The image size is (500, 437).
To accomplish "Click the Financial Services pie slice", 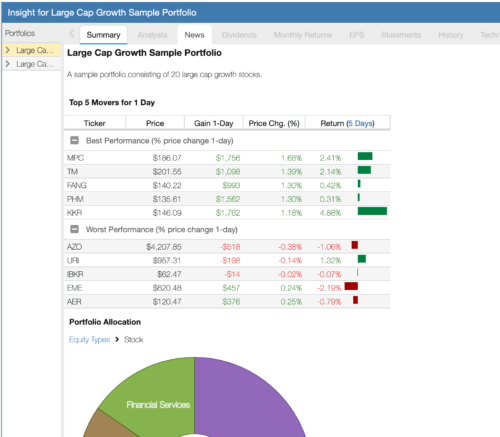I will click(157, 397).
